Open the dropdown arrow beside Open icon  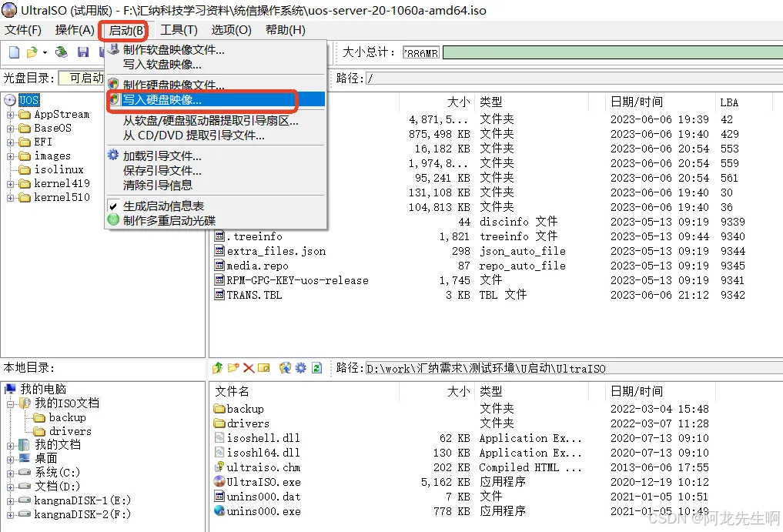45,52
